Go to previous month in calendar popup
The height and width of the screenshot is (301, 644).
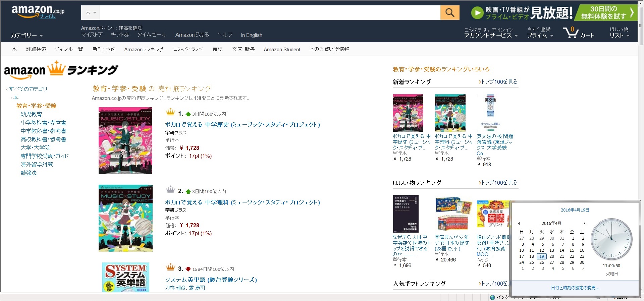[519, 223]
